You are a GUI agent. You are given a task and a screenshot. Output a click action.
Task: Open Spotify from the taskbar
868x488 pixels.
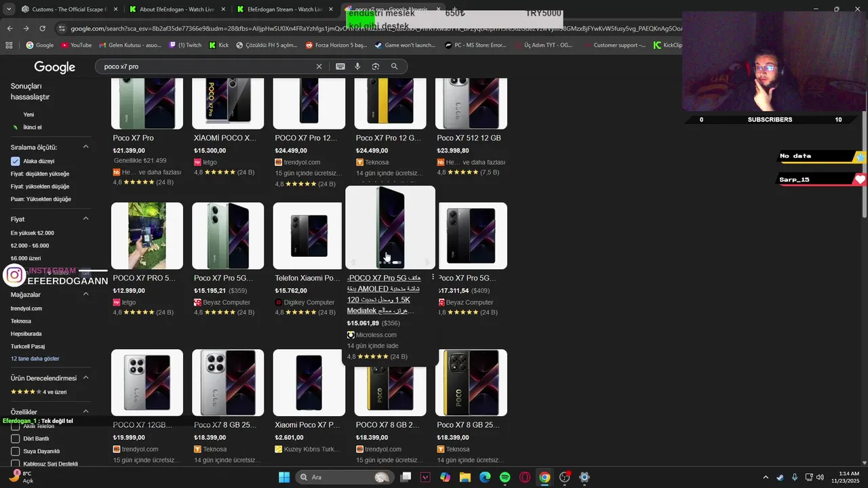point(505,477)
